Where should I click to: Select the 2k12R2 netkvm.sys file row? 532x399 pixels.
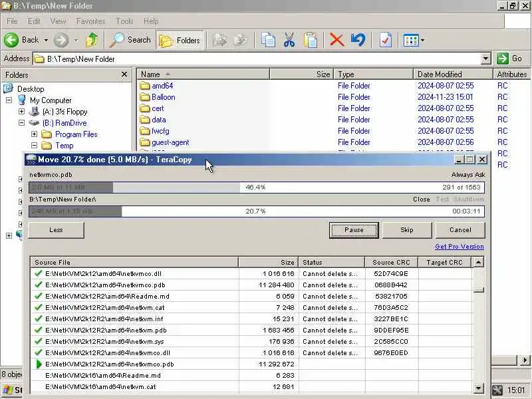pos(251,341)
